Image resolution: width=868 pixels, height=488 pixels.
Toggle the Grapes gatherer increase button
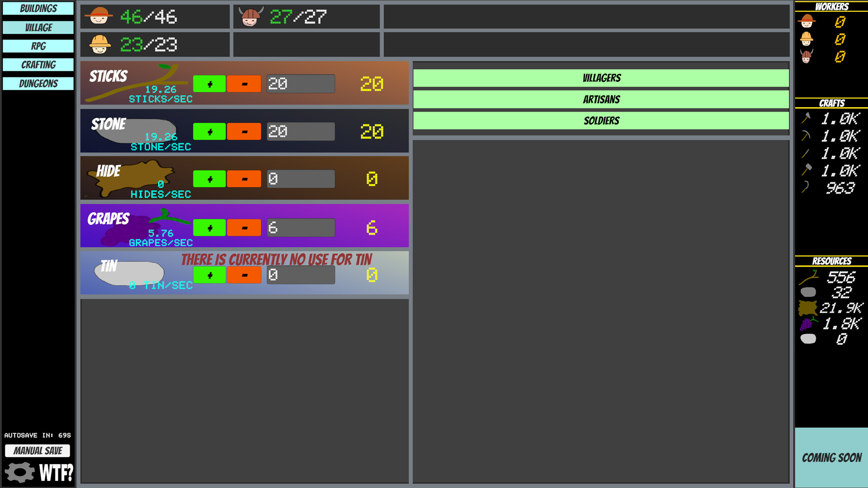[x=209, y=227]
